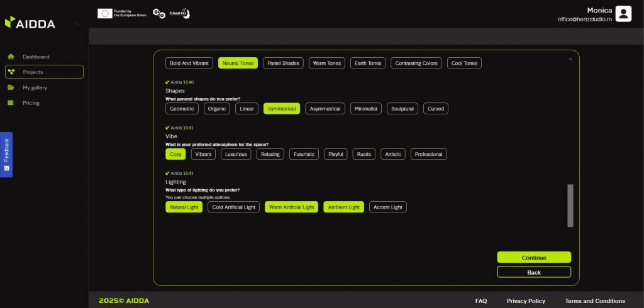Click the Pricing icon in sidebar
The height and width of the screenshot is (308, 644).
click(11, 103)
